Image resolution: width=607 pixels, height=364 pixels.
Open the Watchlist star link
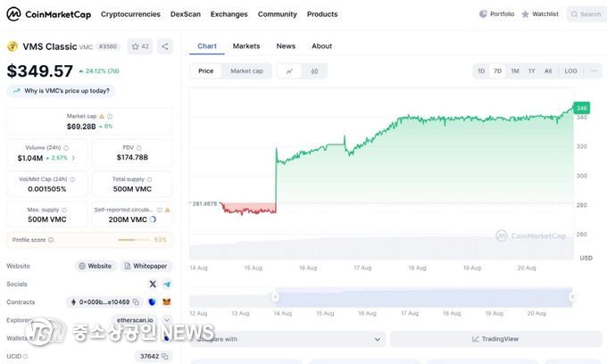[x=540, y=14]
